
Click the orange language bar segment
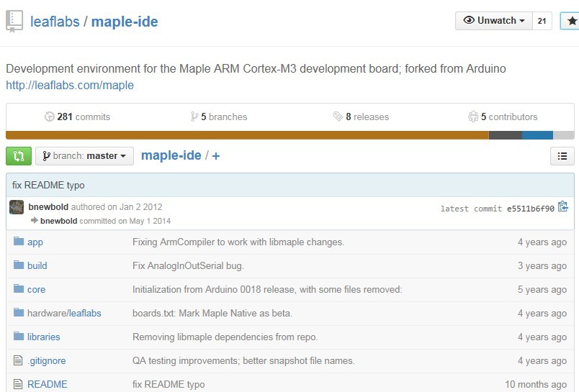coord(247,135)
